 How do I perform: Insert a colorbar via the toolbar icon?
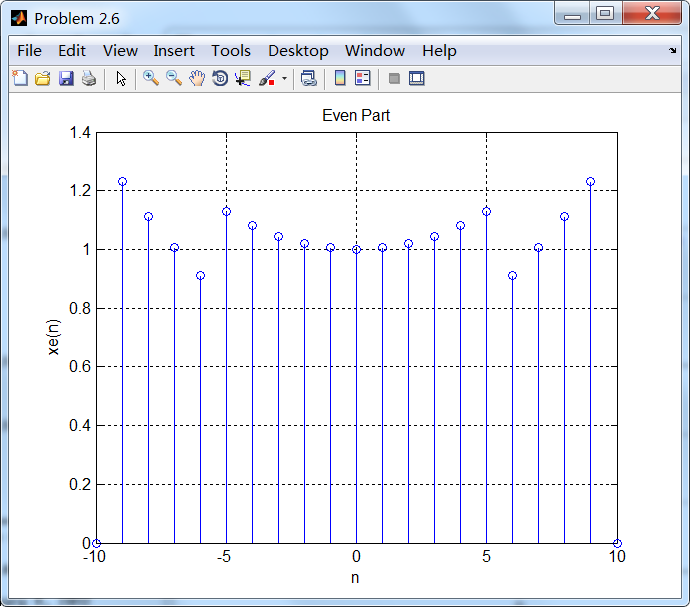[340, 78]
